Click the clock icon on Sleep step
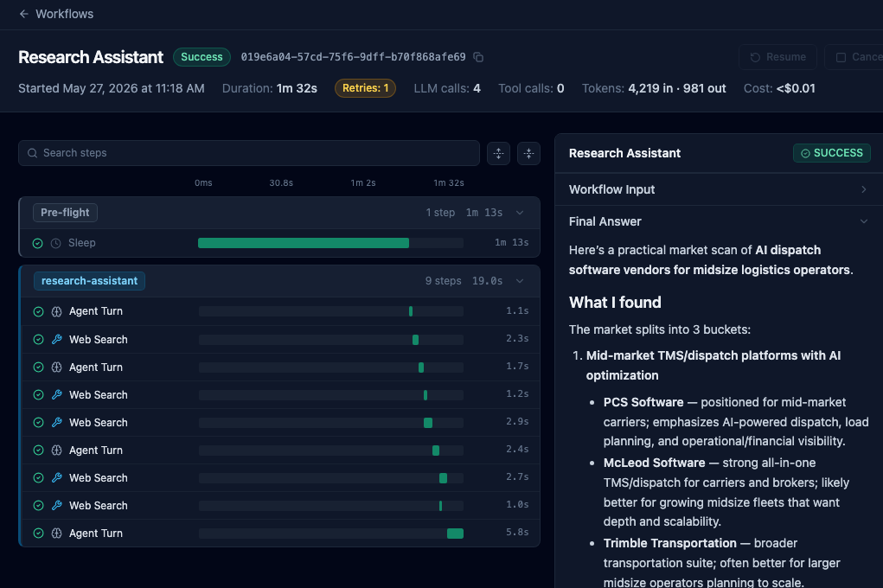This screenshot has width=883, height=588. pyautogui.click(x=55, y=243)
